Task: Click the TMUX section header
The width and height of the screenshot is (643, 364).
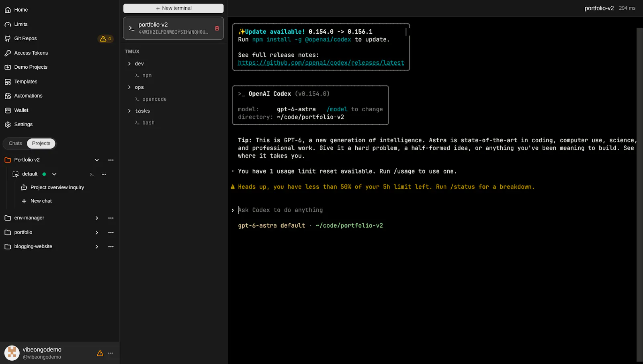Action: (132, 52)
